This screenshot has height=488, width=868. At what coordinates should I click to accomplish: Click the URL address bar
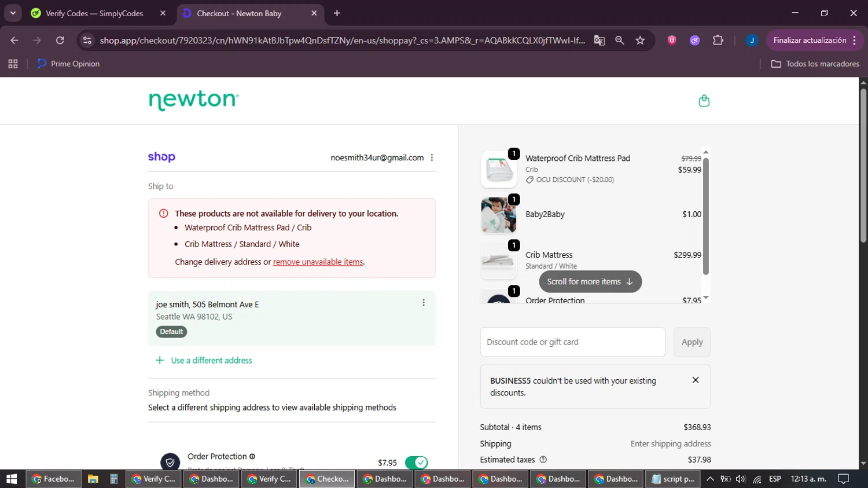click(341, 41)
